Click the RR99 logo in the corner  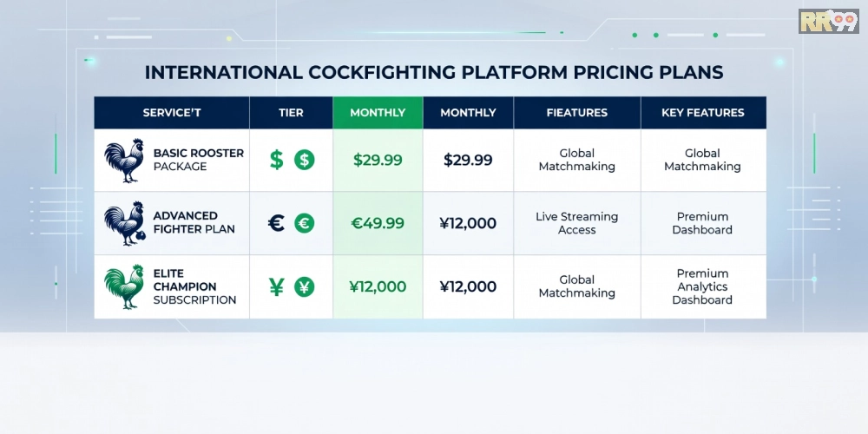(827, 21)
